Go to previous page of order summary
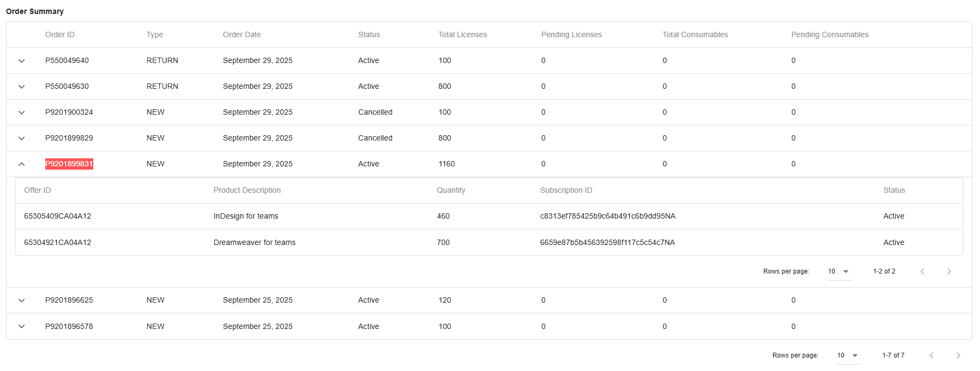This screenshot has height=371, width=980. 932,355
